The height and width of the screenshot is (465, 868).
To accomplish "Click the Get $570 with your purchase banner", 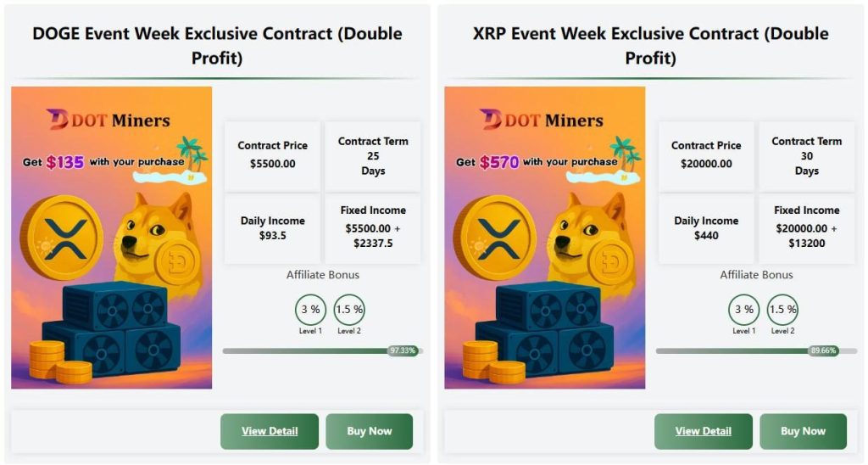I will coord(537,162).
